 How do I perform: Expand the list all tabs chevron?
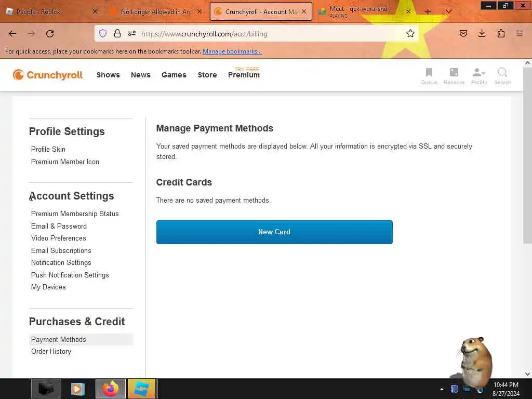[448, 12]
